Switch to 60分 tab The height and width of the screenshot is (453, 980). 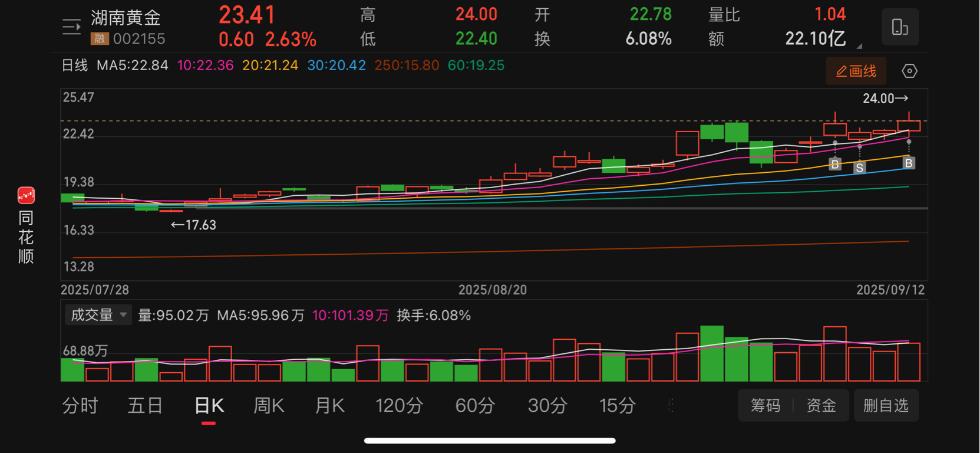475,406
